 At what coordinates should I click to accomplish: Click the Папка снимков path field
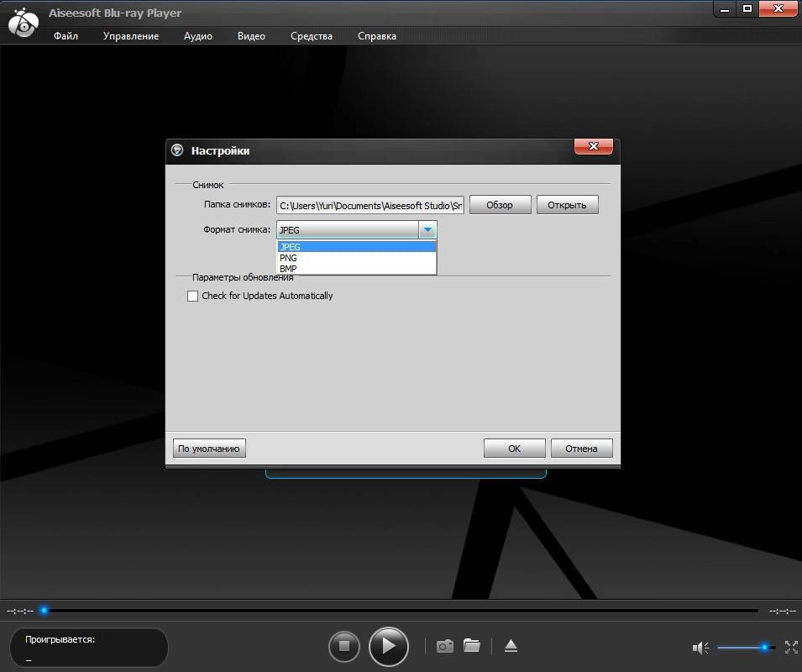370,205
